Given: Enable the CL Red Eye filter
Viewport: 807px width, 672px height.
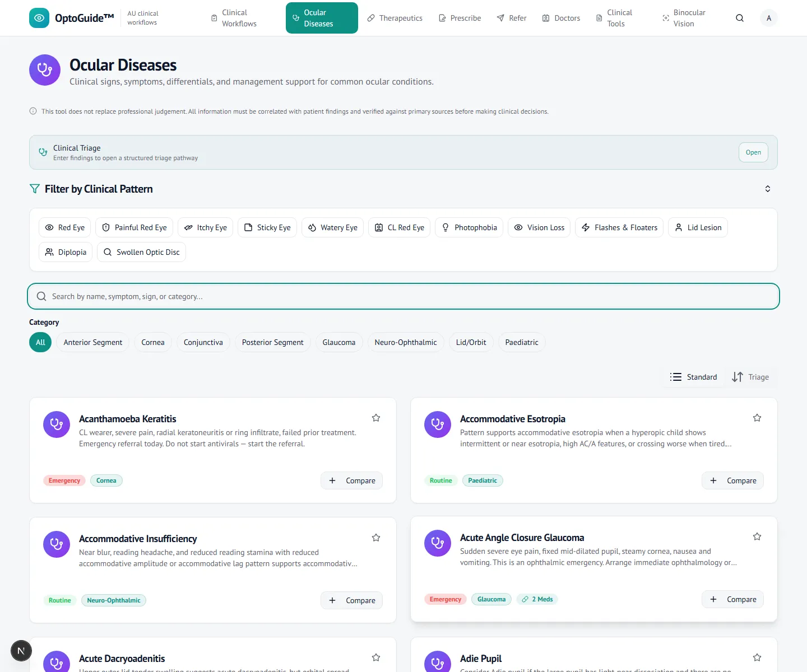Looking at the screenshot, I should coord(400,227).
